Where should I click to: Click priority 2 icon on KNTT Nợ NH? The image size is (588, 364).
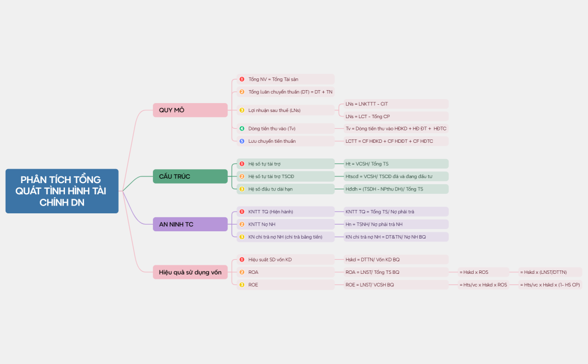tap(242, 225)
